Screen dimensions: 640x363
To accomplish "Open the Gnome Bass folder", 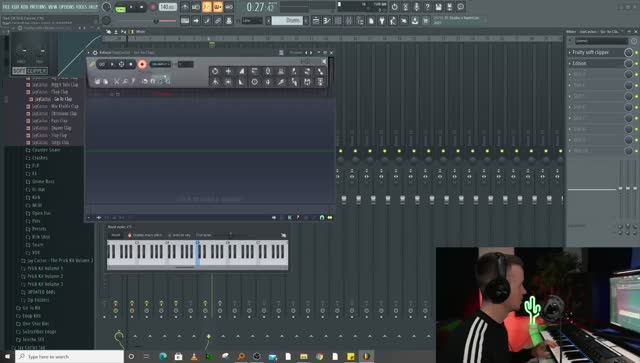I will click(x=43, y=182).
